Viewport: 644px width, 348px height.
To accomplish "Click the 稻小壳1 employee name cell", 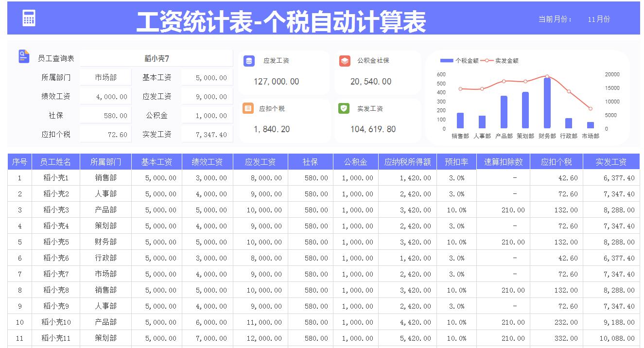I will coord(55,178).
